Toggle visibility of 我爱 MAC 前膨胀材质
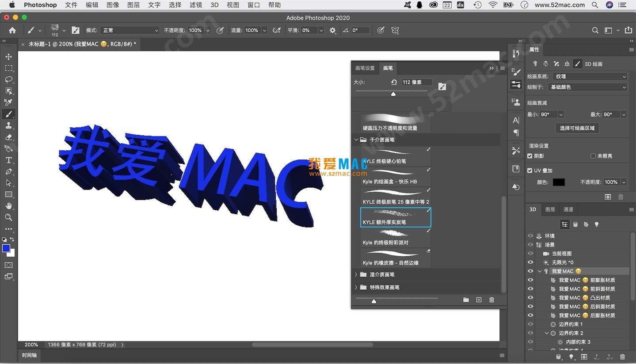Viewport: 636px width, 364px height. (x=530, y=280)
